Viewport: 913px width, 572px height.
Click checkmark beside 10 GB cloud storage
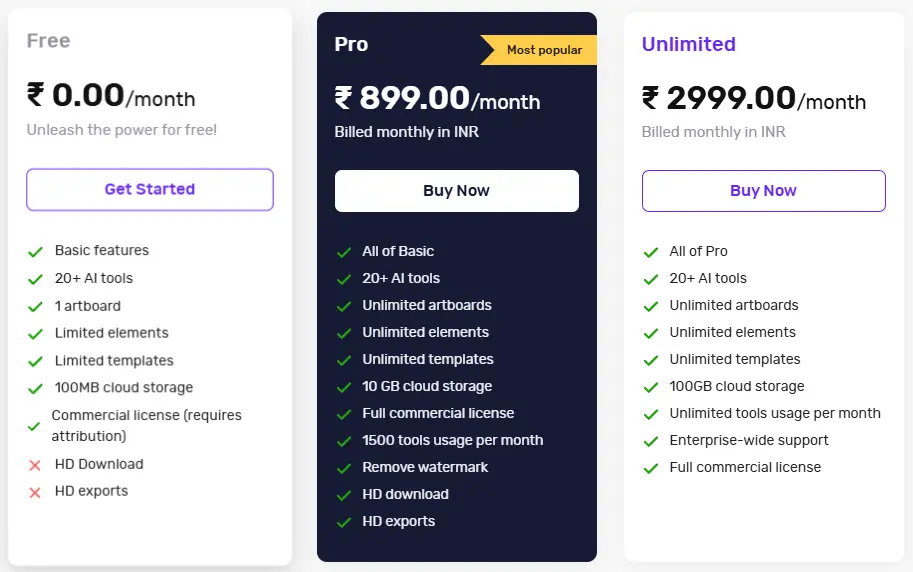coord(343,387)
